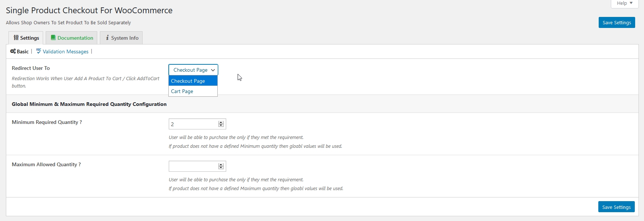Click Global Minimum & Maximum Required Quantity heading
Viewport: 644px width, 221px height.
pos(89,104)
